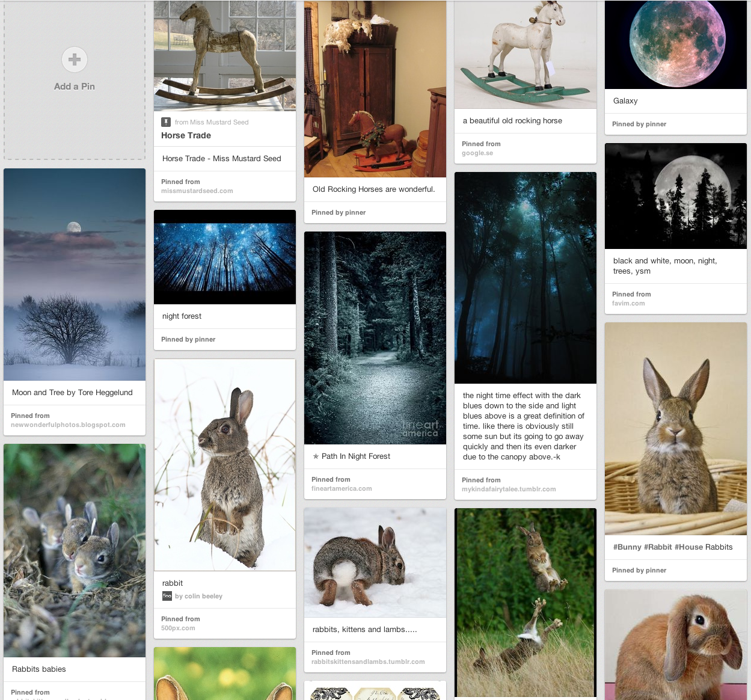The image size is (751, 700).
Task: Click the Horse Trade pin title
Action: point(186,136)
